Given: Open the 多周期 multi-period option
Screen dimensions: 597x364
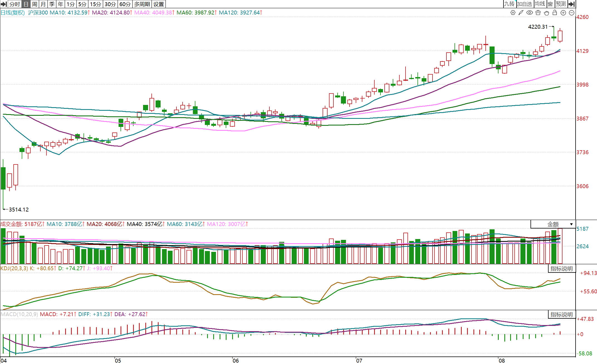Looking at the screenshot, I should tap(142, 4).
